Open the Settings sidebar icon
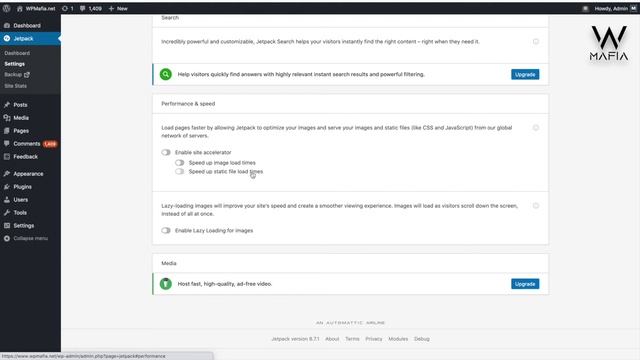This screenshot has height=360, width=640. [7, 225]
